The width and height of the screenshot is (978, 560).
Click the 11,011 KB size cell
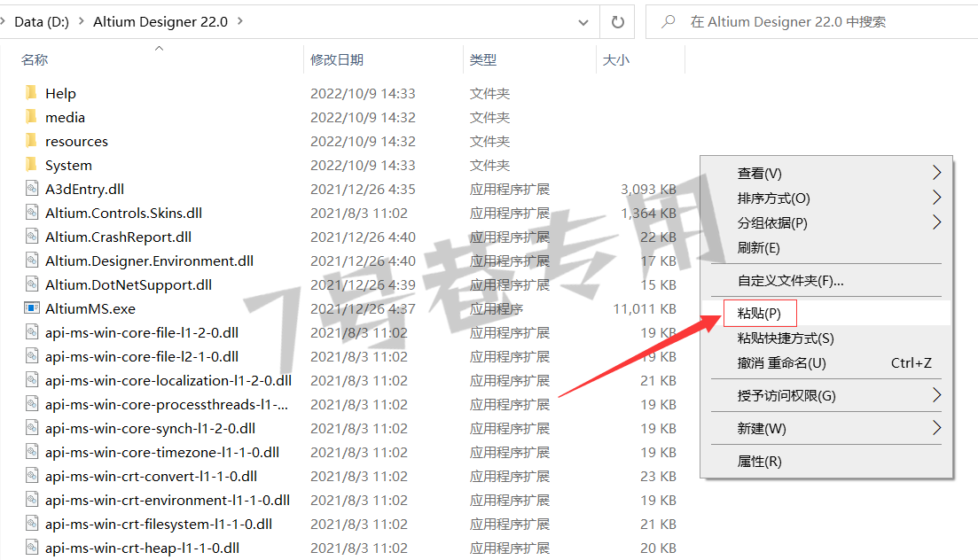645,308
